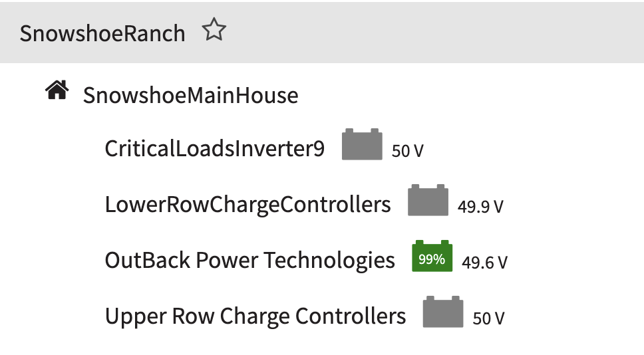Open the Upper Row Charge Controllers device
Viewport: 644px width, 355px height.
pyautogui.click(x=255, y=316)
